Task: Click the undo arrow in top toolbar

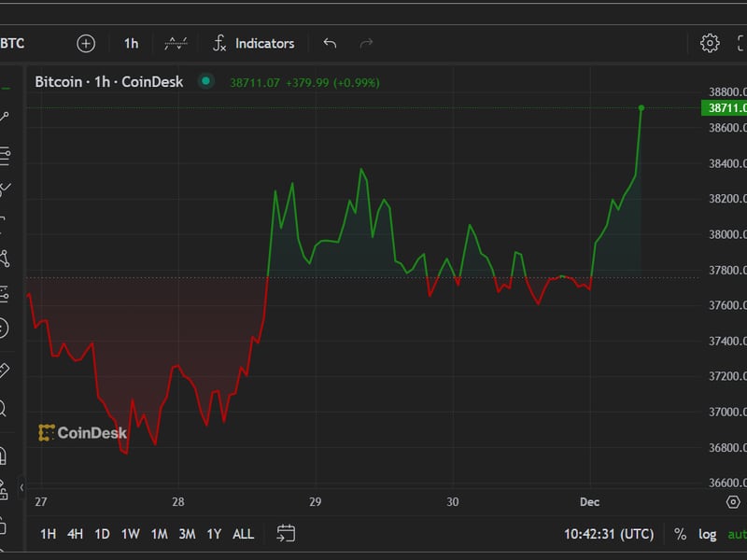Action: [330, 43]
